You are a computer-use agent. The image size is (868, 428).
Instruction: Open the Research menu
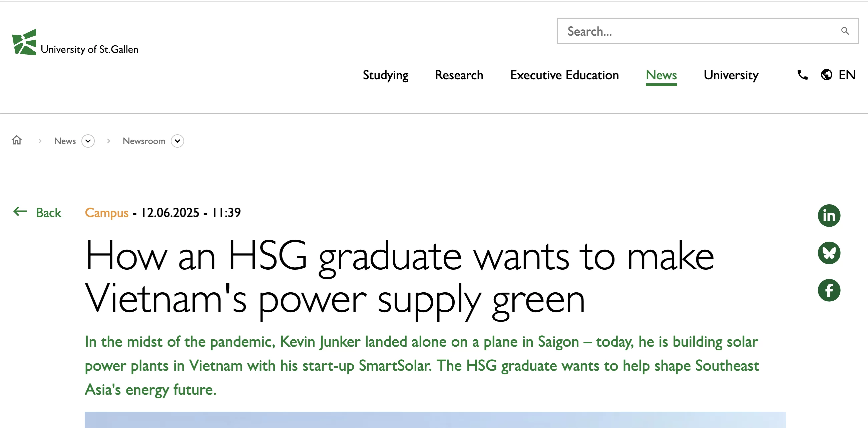[459, 75]
